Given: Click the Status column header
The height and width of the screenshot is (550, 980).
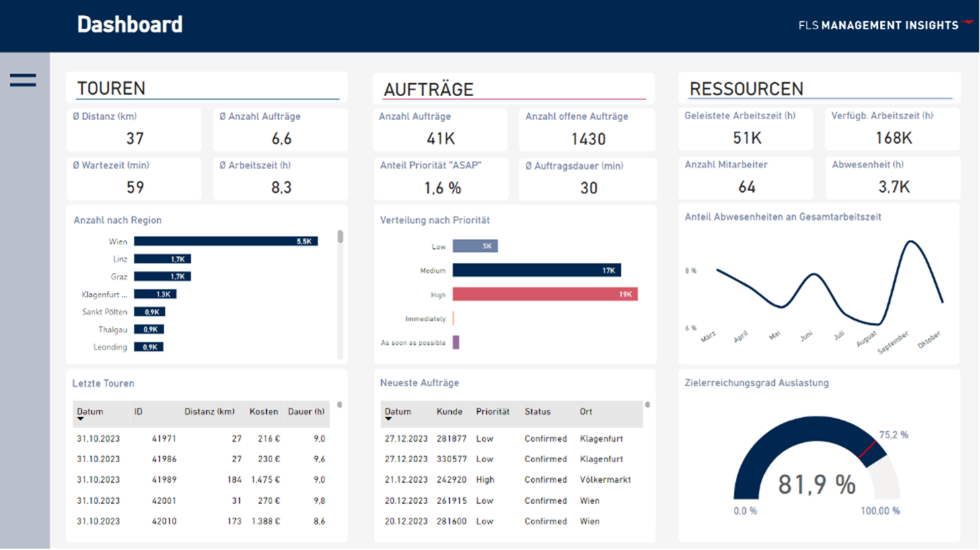Looking at the screenshot, I should point(538,412).
